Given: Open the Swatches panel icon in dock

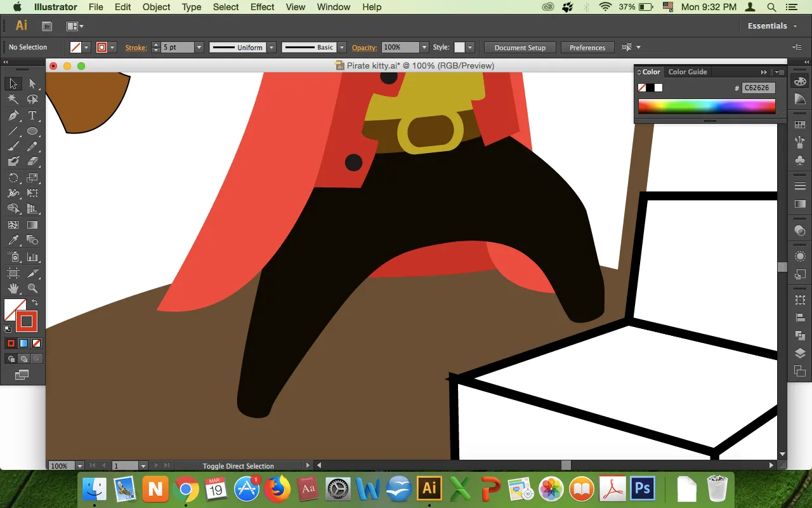Looking at the screenshot, I should coord(800,125).
